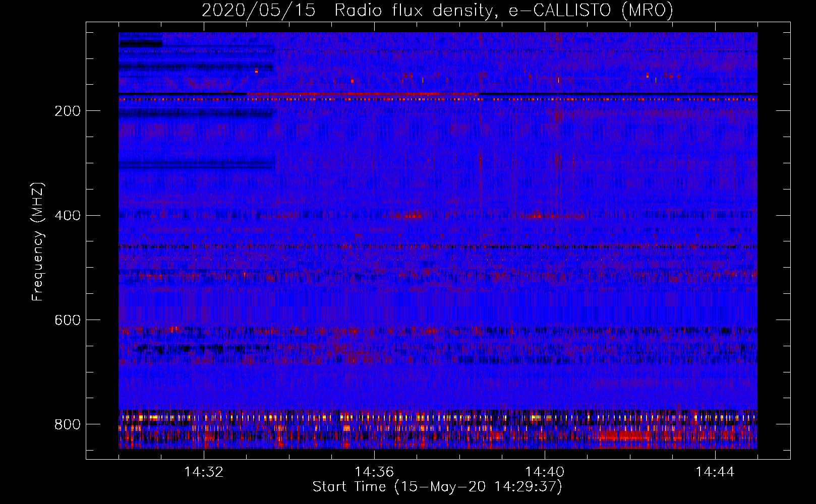Click the 'Start Time (15-May-20 14:29:37)' label

coord(437,487)
